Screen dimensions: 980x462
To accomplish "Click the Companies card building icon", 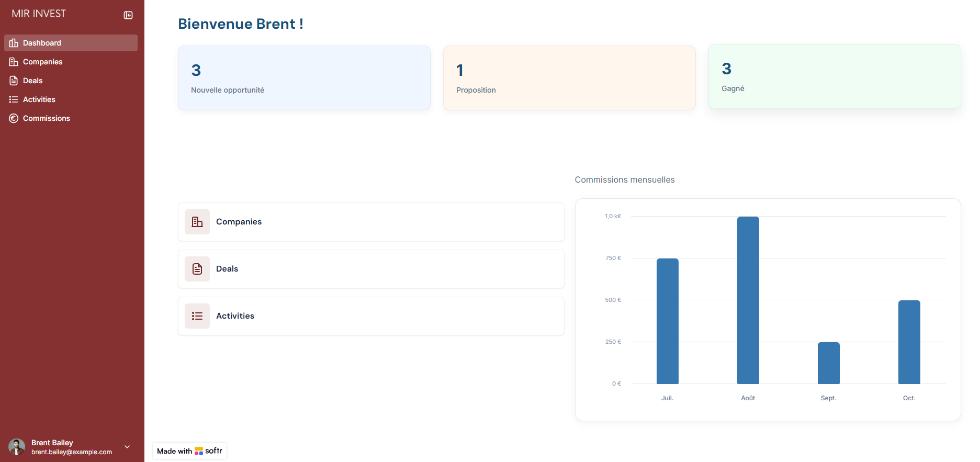I will [x=197, y=222].
